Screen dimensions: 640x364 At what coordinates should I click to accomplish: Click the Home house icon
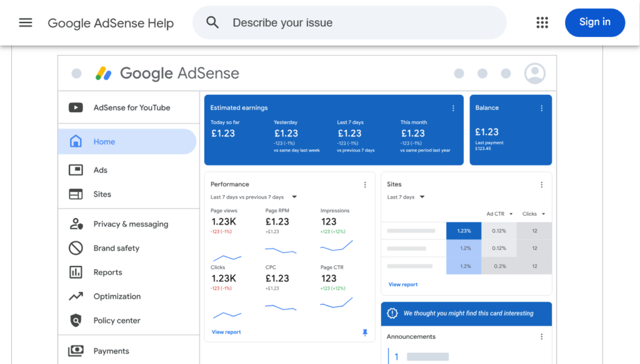(76, 141)
